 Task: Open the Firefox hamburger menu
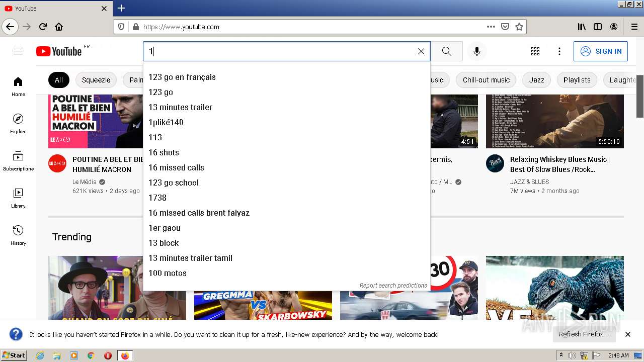[634, 27]
